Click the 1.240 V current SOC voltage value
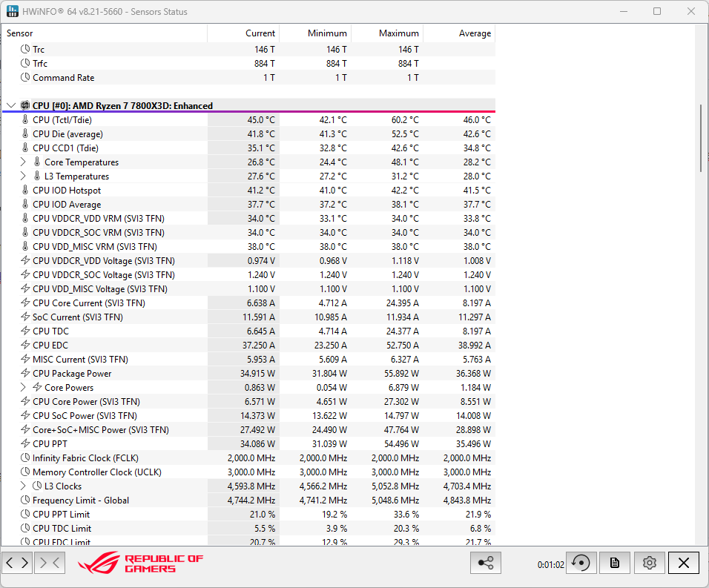The image size is (709, 588). 261,275
